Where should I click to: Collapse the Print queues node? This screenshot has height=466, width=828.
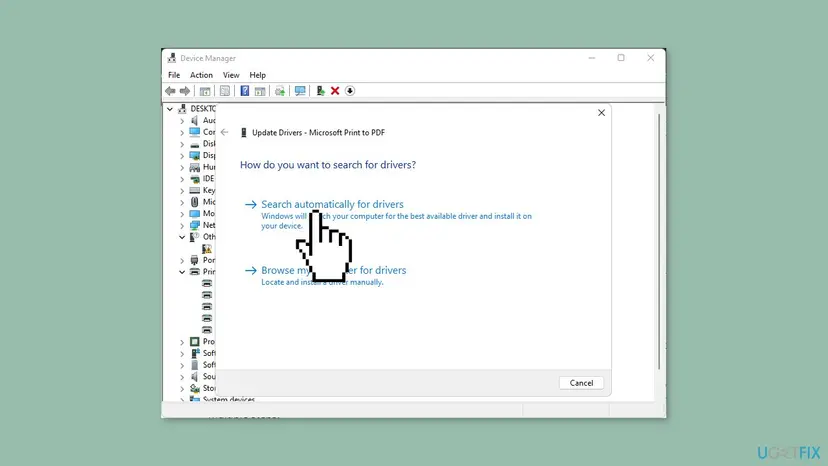click(182, 272)
